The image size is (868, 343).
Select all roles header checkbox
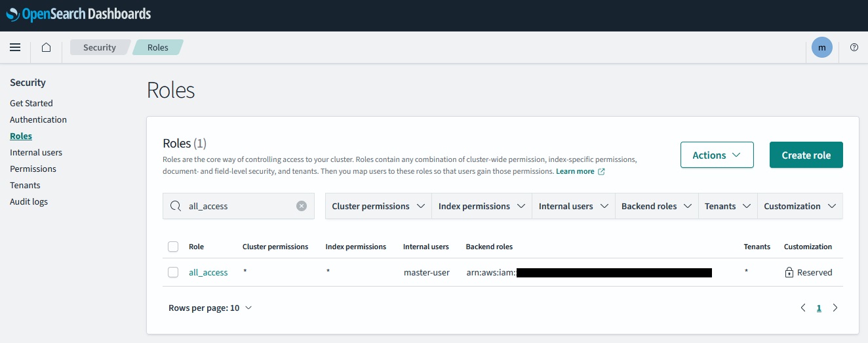(173, 247)
